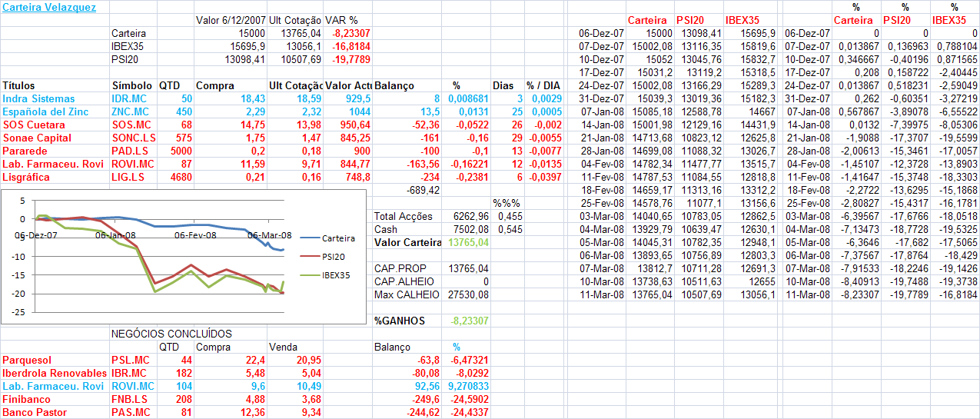Click the "Títulos" column header cell
Viewport: 980px width, 419px height.
pyautogui.click(x=19, y=85)
